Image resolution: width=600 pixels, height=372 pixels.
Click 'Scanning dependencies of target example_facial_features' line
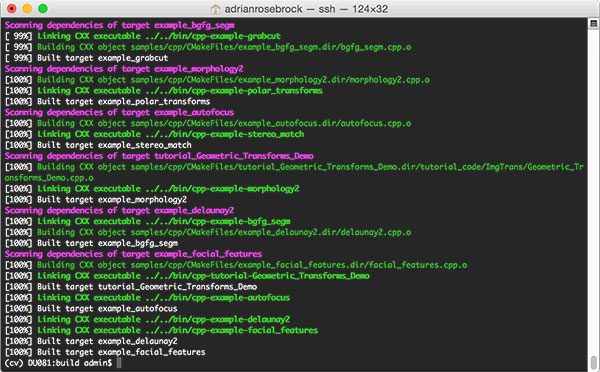pyautogui.click(x=134, y=254)
